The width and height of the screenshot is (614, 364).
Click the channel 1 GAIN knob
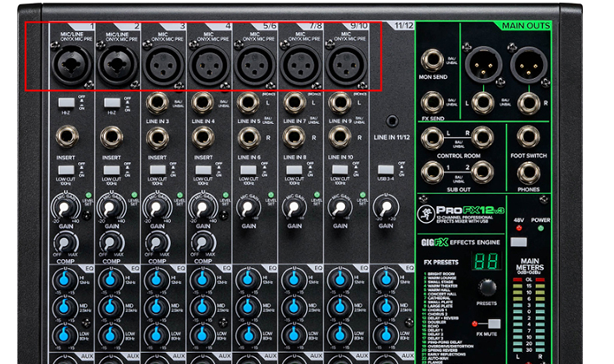click(x=65, y=208)
